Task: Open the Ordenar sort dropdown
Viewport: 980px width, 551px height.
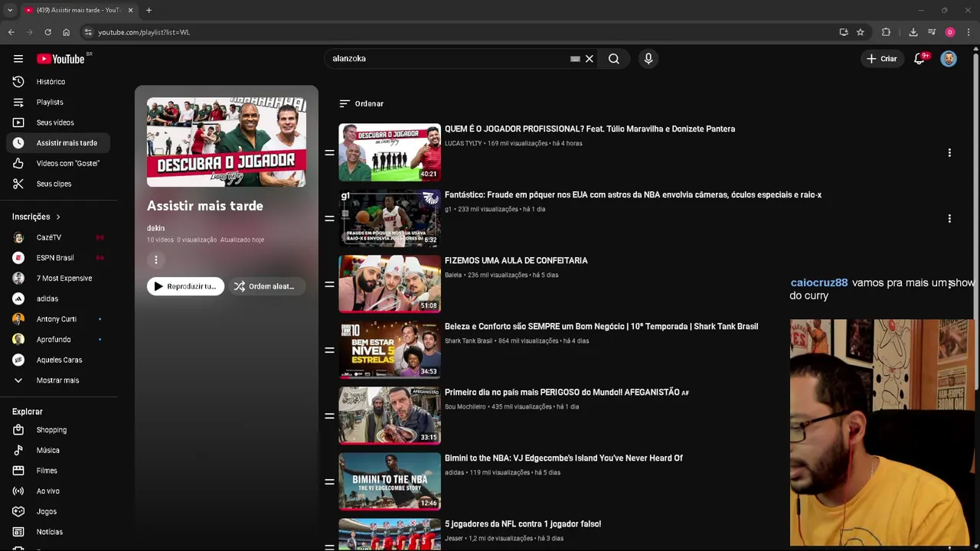Action: pos(361,103)
